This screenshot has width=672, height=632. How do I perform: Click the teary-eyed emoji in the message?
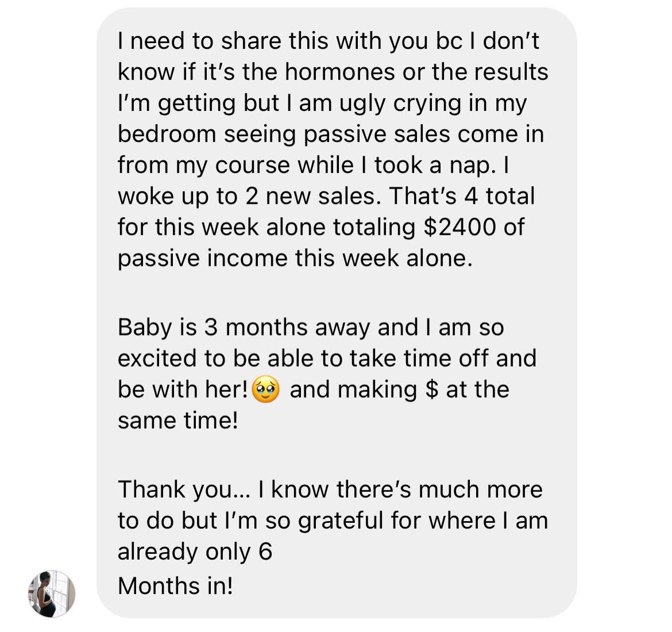point(266,390)
